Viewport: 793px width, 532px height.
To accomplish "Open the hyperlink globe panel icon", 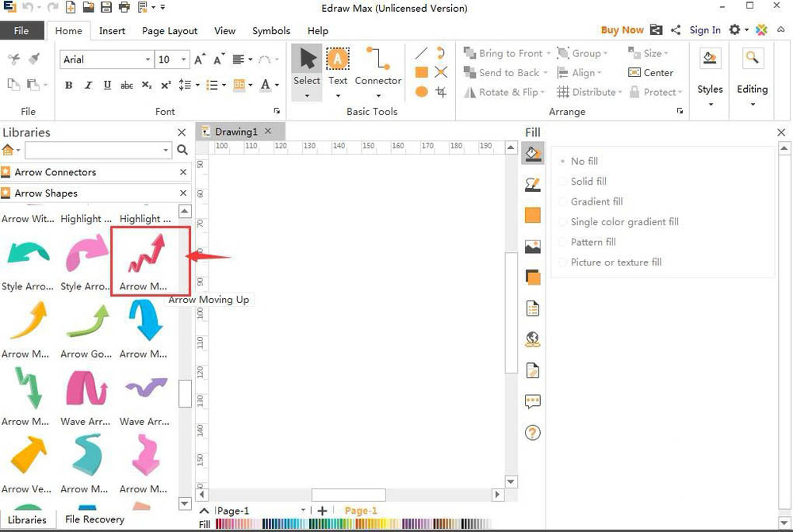I will (533, 339).
